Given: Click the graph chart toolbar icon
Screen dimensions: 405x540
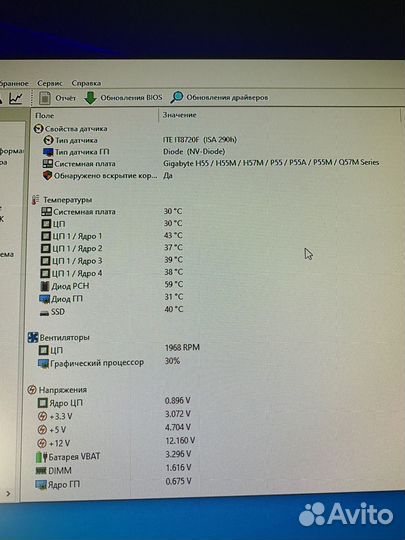Looking at the screenshot, I should point(16,98).
